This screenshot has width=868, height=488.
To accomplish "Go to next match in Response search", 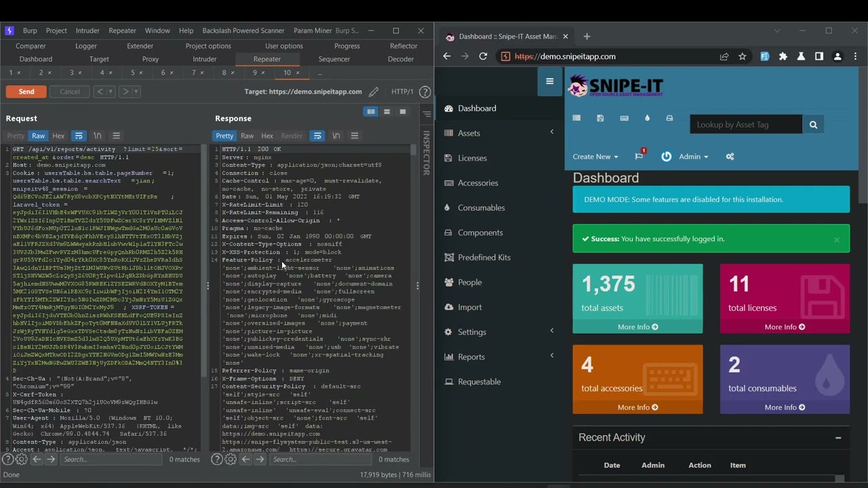I will (x=260, y=459).
